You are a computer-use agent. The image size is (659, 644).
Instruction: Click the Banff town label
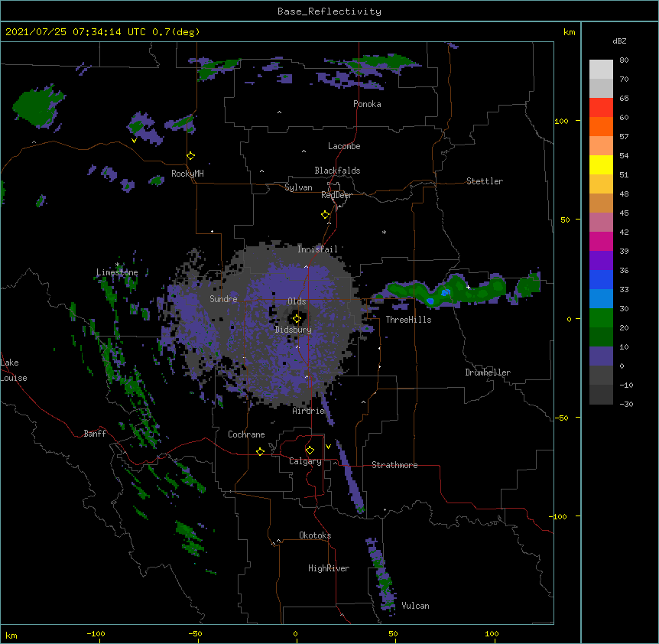[x=95, y=434]
